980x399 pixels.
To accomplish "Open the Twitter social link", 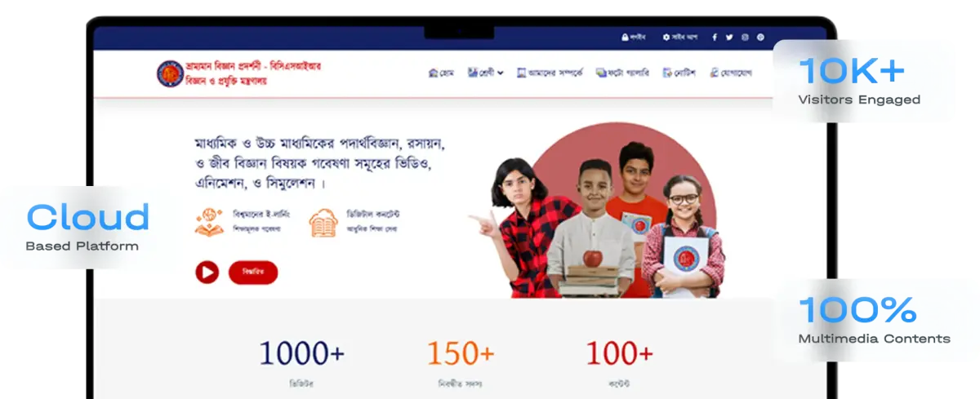I will pyautogui.click(x=729, y=38).
